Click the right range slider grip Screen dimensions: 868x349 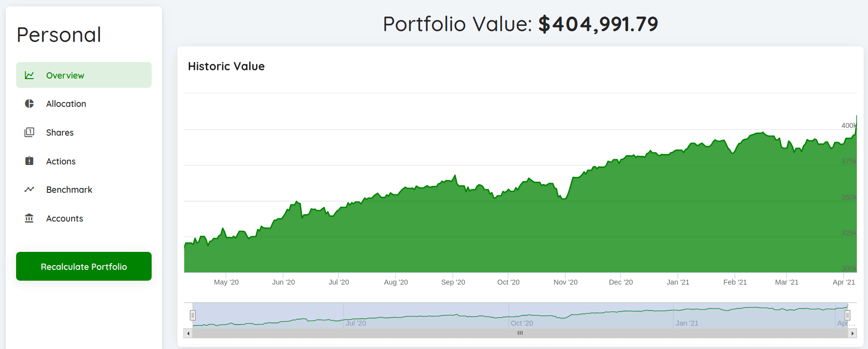847,316
